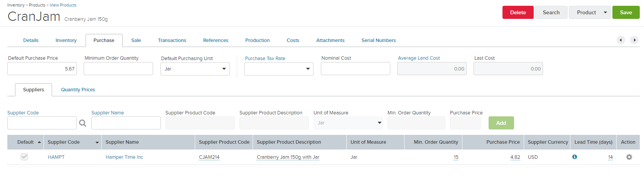The height and width of the screenshot is (178, 644).
Task: Go to the Costs tab
Action: (293, 40)
